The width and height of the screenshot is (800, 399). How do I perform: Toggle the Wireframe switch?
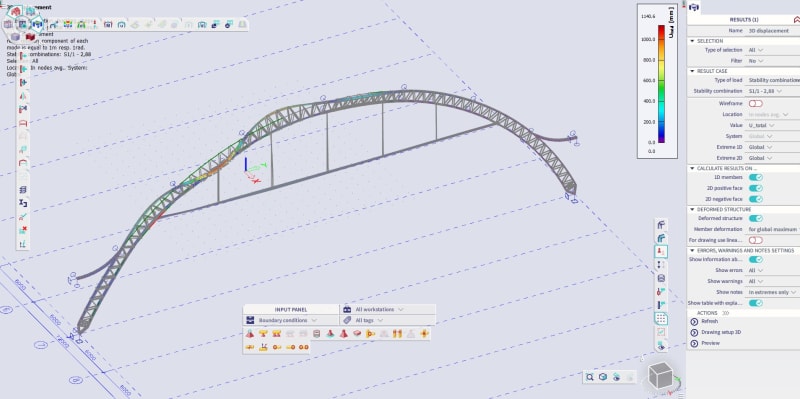click(756, 104)
